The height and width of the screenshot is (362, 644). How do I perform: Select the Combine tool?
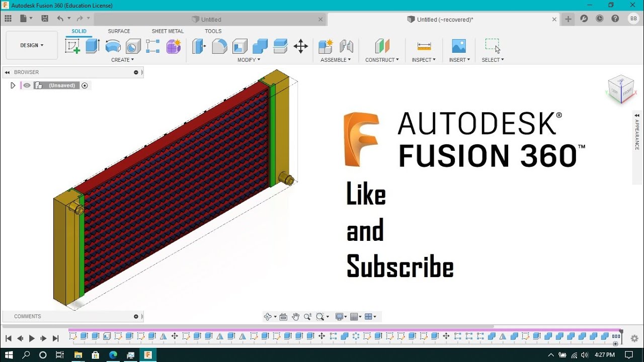pyautogui.click(x=260, y=46)
